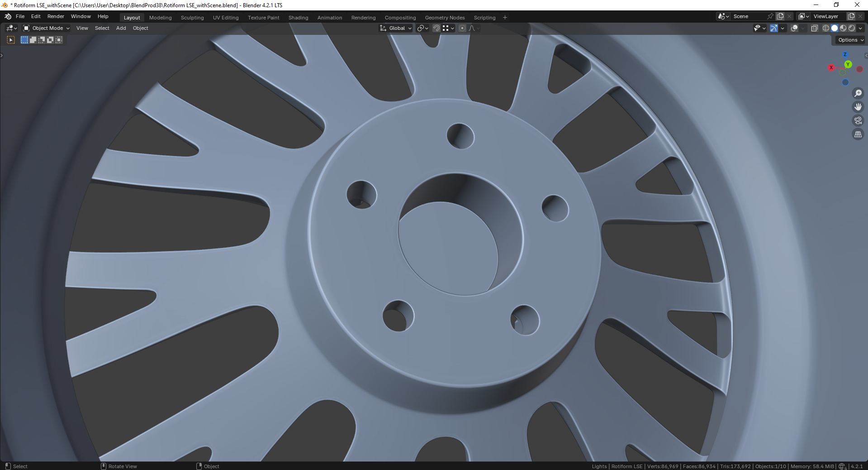
Task: Toggle snapping magnet icon
Action: 436,28
